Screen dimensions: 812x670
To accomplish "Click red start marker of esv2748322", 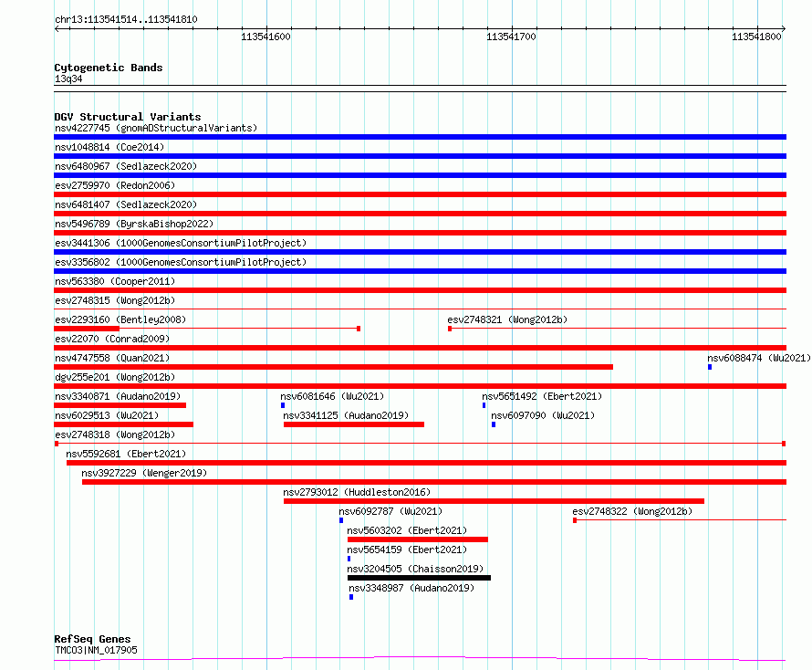I will point(575,520).
